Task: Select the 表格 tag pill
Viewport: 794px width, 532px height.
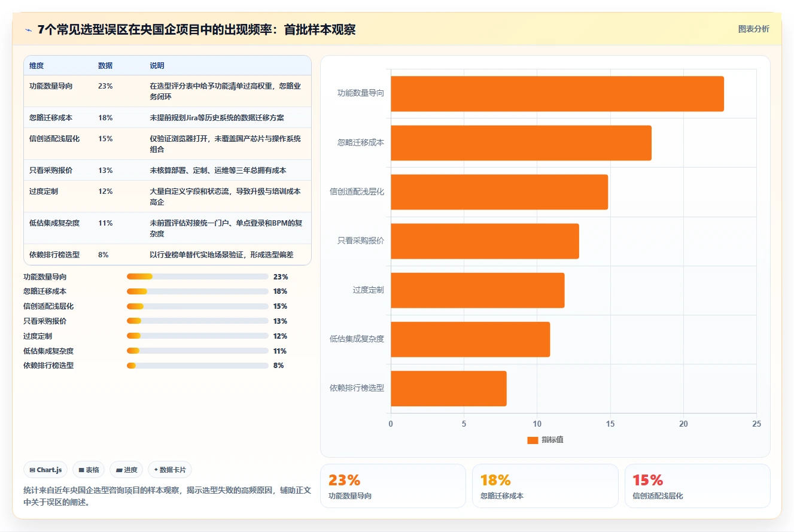Action: pos(89,470)
